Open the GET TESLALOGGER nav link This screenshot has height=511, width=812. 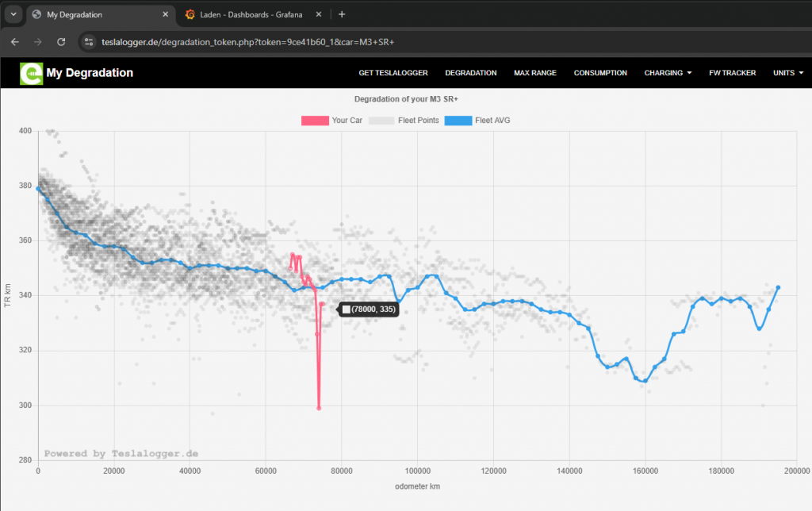(x=393, y=73)
